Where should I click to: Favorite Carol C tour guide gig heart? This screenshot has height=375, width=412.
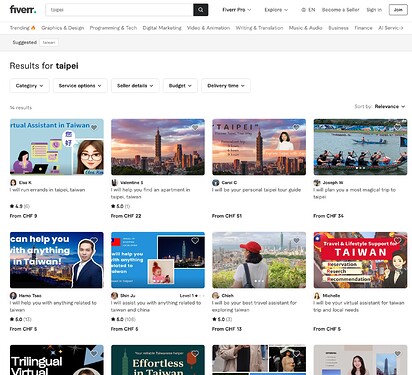tap(296, 127)
